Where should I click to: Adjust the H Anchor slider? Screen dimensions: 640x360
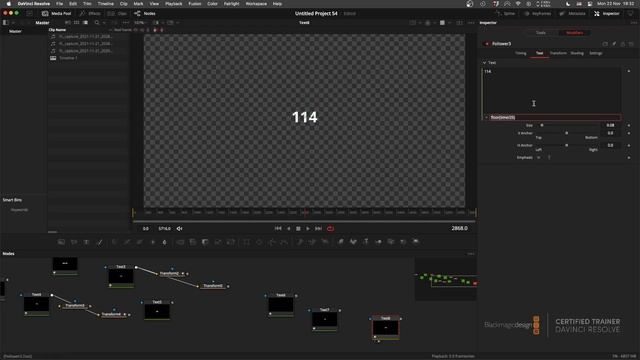coord(568,145)
